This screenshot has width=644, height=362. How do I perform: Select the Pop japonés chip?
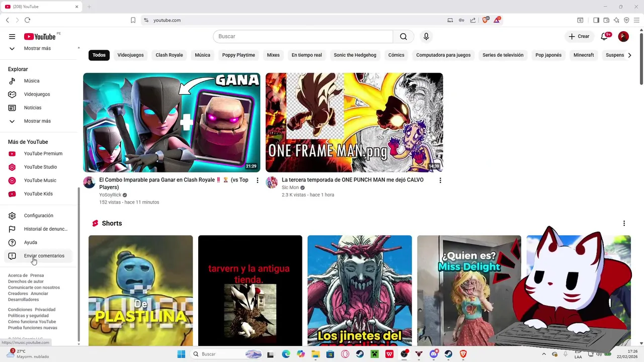coord(548,55)
